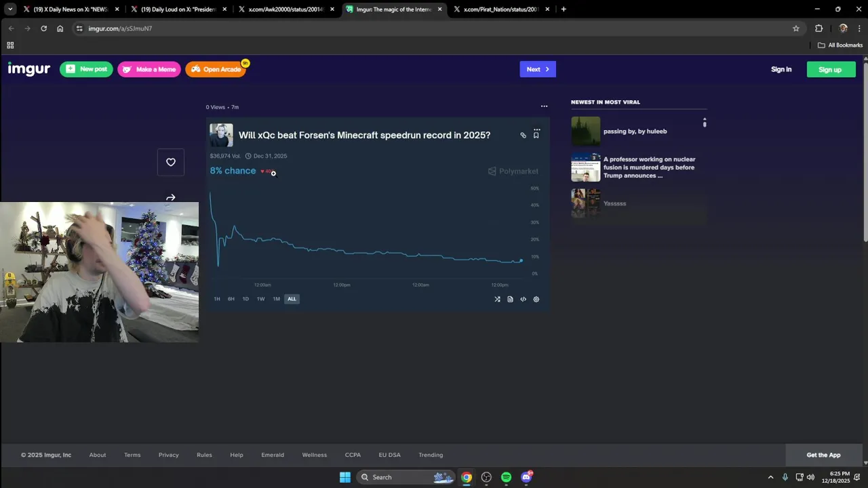Open the post options three-dot menu
868x488 pixels.
point(544,106)
